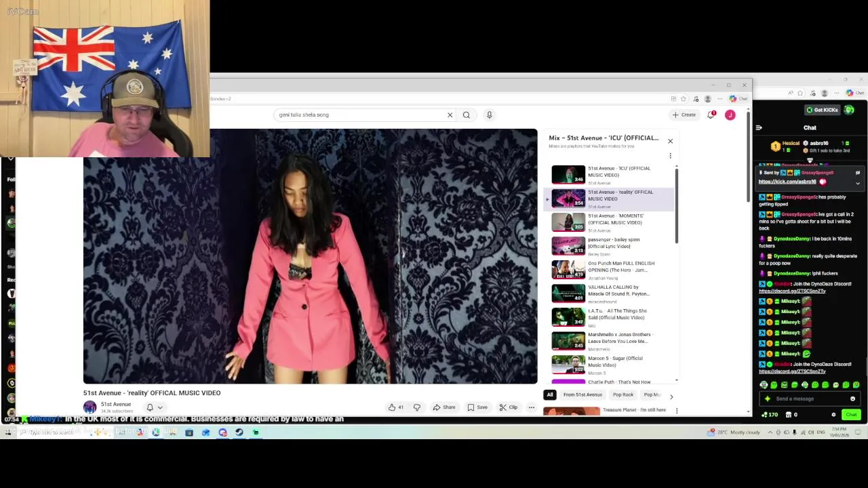Play VALHALLA CALLING by Miracle Of Sound
The image size is (868, 488).
[610, 293]
